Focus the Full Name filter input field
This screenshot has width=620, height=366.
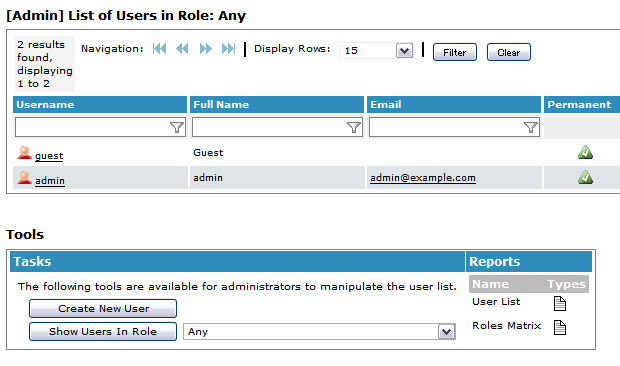[277, 127]
